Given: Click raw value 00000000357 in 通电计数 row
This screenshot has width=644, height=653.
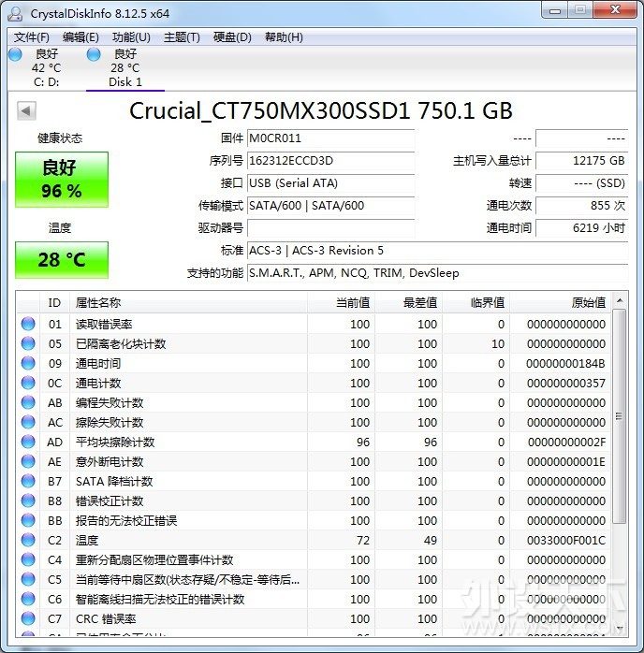Looking at the screenshot, I should click(565, 384).
